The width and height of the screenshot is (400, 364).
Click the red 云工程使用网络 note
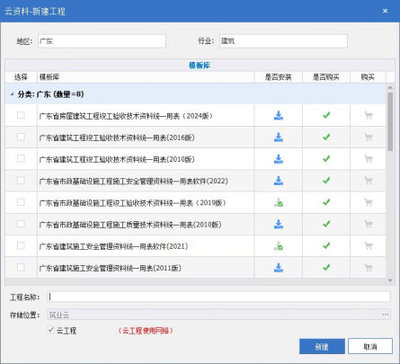(x=146, y=331)
